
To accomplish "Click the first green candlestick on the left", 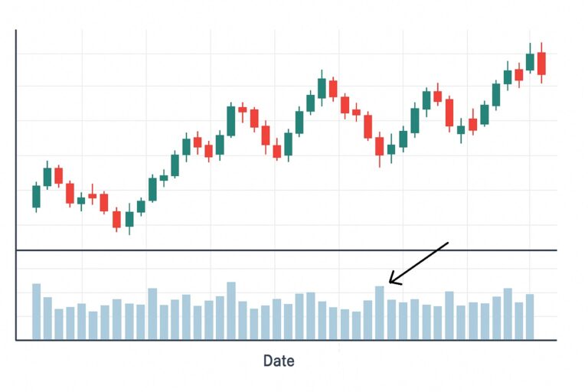I will coord(36,196).
